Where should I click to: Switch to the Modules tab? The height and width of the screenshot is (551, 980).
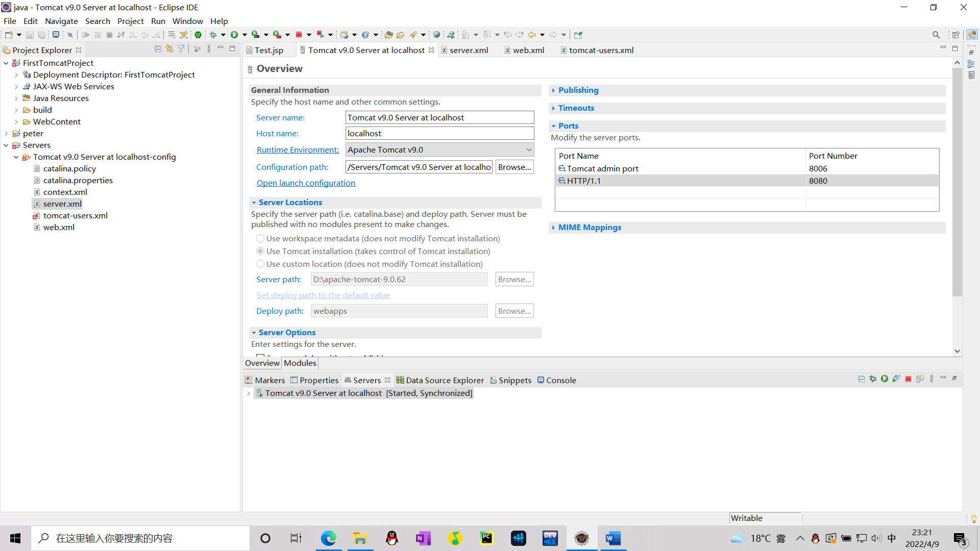click(x=300, y=363)
